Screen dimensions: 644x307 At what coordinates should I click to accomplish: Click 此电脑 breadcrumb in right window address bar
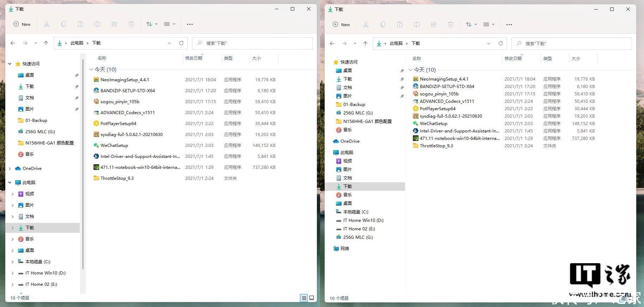[396, 43]
